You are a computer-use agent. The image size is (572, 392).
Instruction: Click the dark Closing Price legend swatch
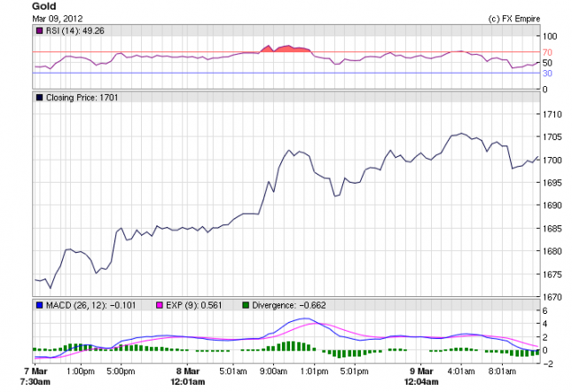click(39, 98)
